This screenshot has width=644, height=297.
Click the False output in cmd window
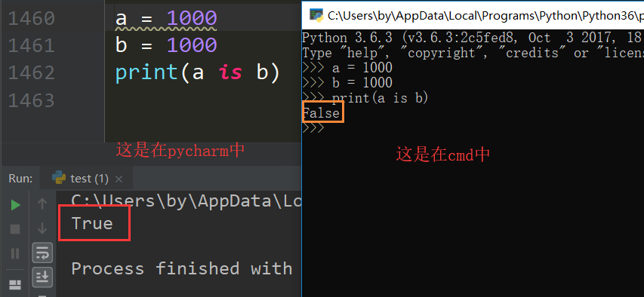[321, 113]
